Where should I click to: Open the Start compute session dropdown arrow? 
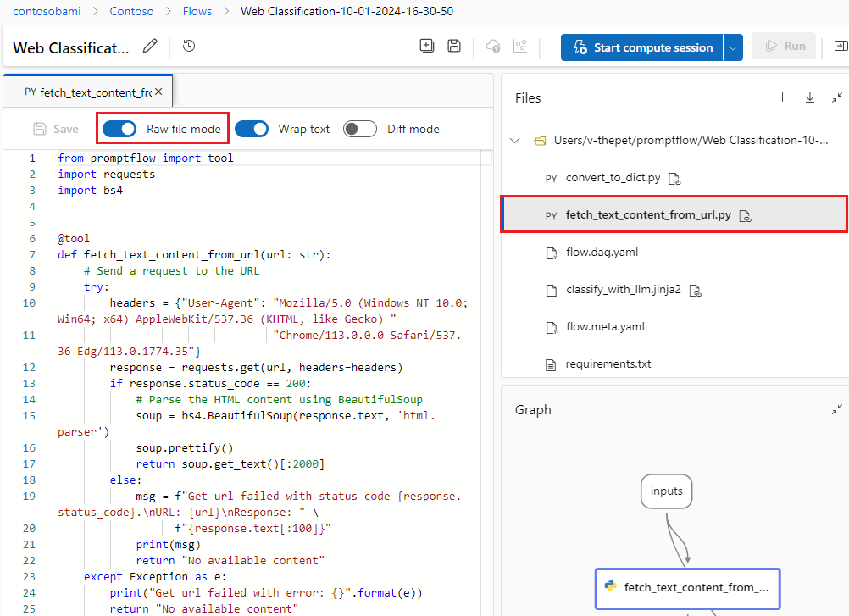pos(733,47)
